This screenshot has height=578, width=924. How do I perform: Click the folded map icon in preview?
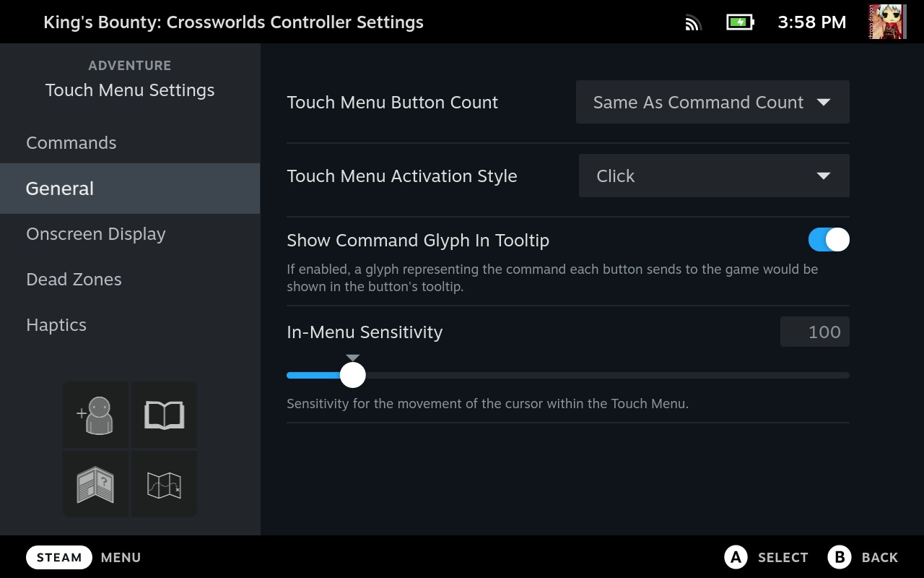point(164,484)
